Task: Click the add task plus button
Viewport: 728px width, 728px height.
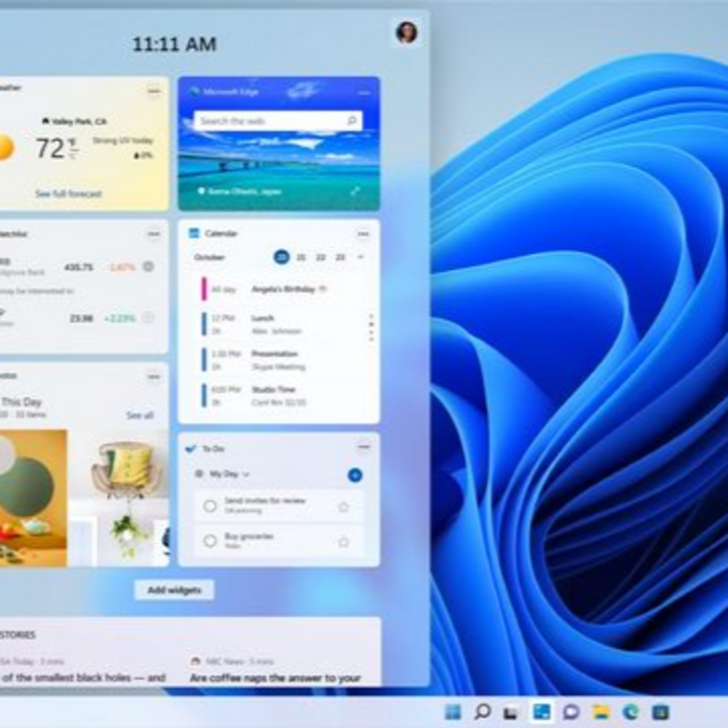Action: [x=355, y=475]
